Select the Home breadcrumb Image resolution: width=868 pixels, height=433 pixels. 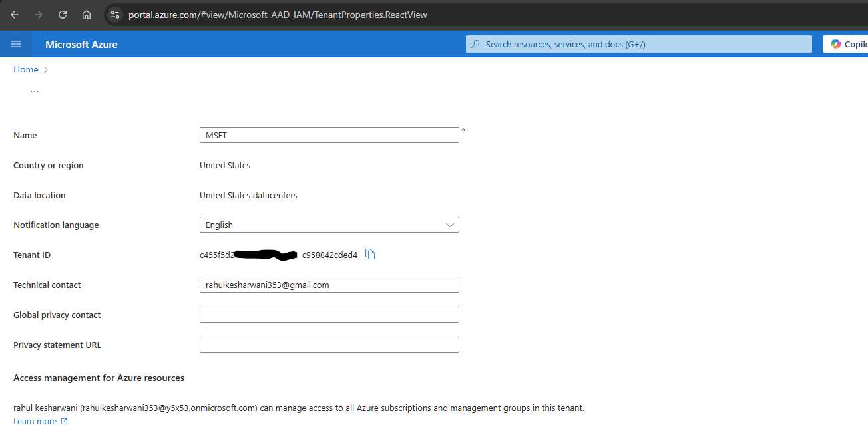click(x=25, y=69)
